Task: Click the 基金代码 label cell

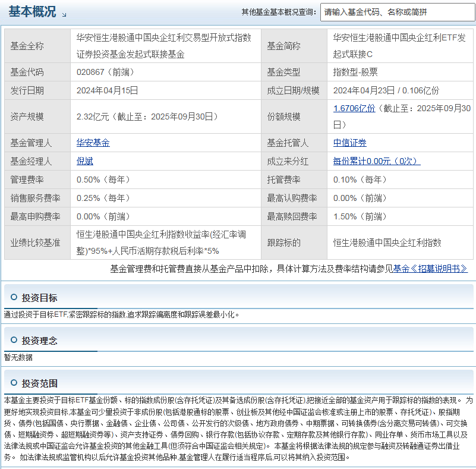Action: (37, 73)
